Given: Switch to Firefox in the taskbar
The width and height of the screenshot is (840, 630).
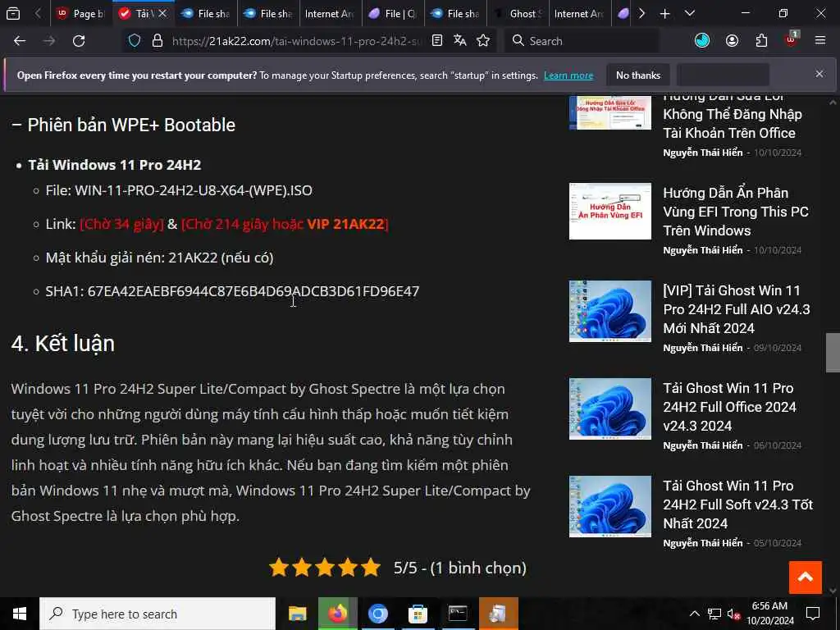Looking at the screenshot, I should pyautogui.click(x=337, y=614).
